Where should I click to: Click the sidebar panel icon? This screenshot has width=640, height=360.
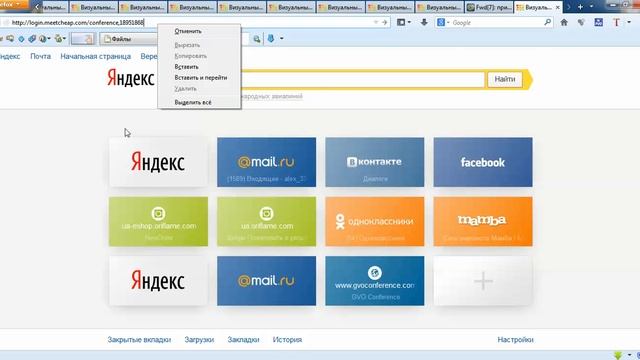(x=401, y=22)
